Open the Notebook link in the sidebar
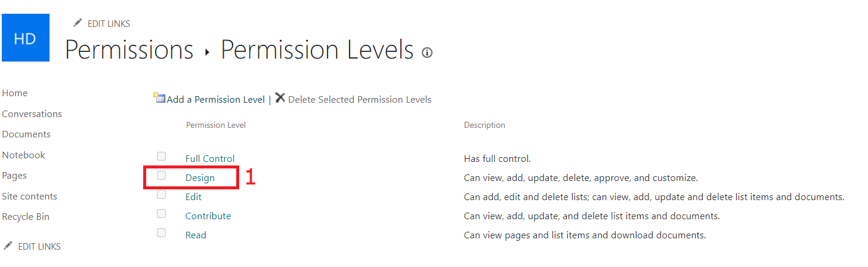Image resolution: width=868 pixels, height=267 pixels. (24, 155)
